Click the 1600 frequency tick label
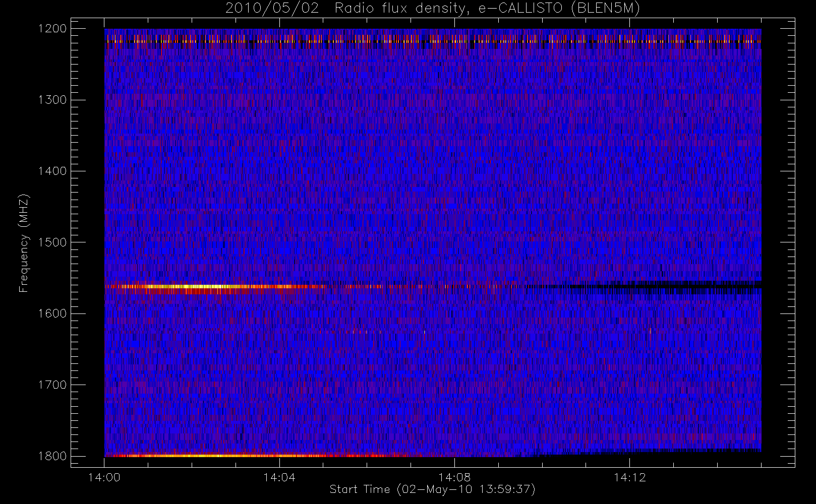816x504 pixels. click(52, 313)
